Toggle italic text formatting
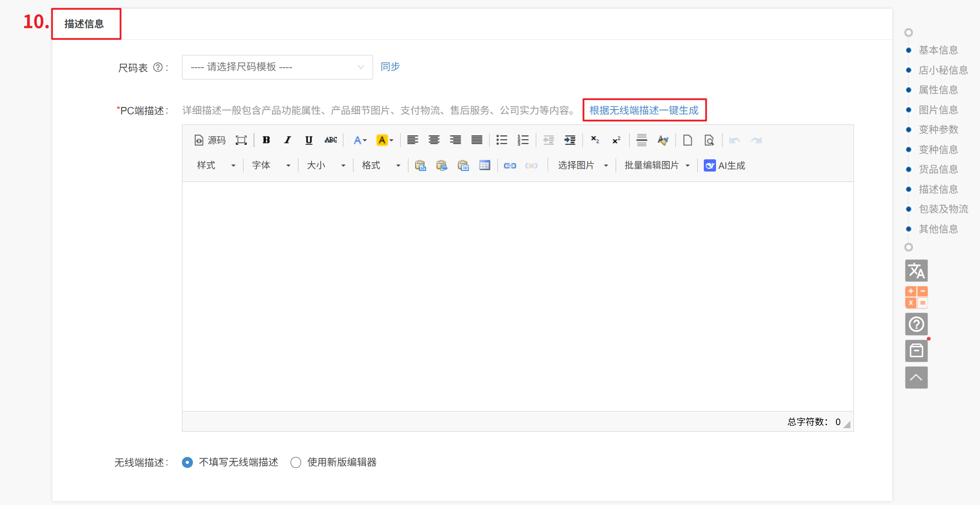Screen dimensions: 980x505 [x=288, y=140]
